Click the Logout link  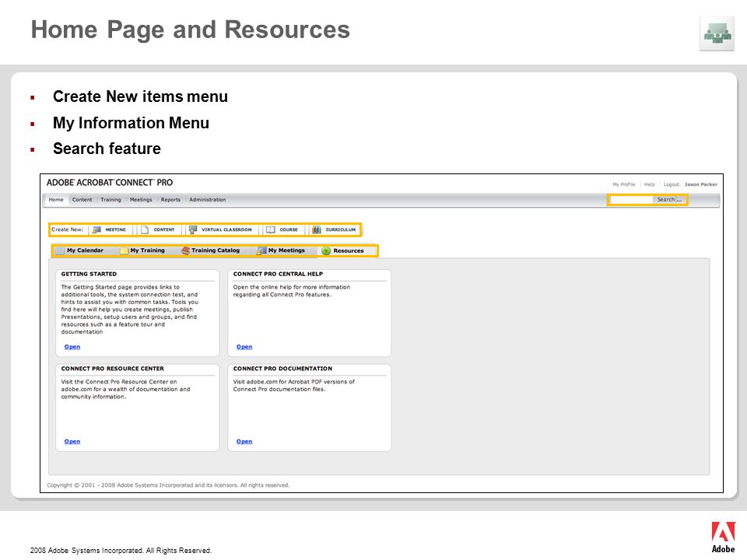pyautogui.click(x=672, y=184)
